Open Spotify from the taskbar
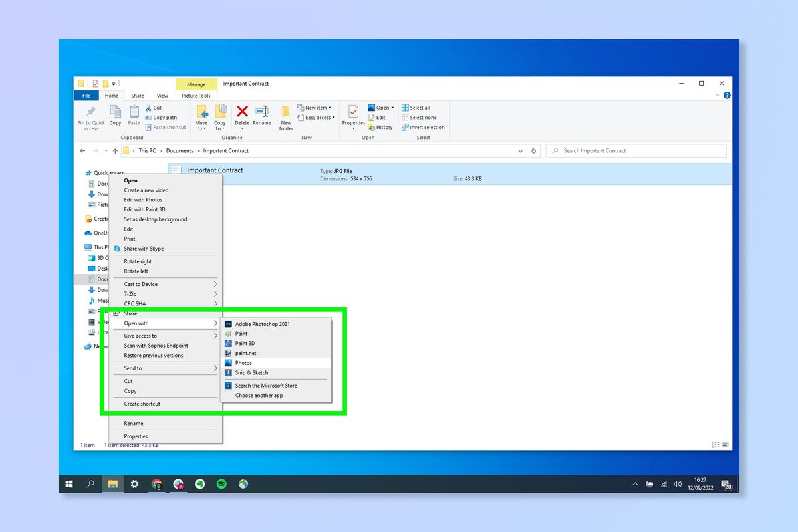This screenshot has height=532, width=798. pyautogui.click(x=221, y=484)
